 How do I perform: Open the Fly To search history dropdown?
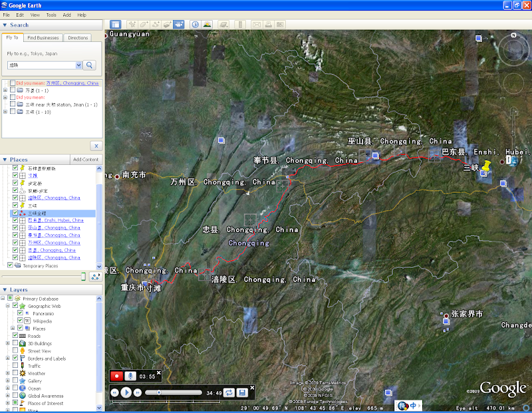tap(78, 65)
